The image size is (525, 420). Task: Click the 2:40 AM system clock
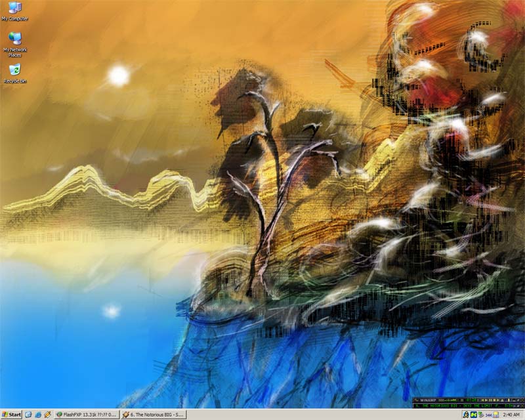click(511, 415)
